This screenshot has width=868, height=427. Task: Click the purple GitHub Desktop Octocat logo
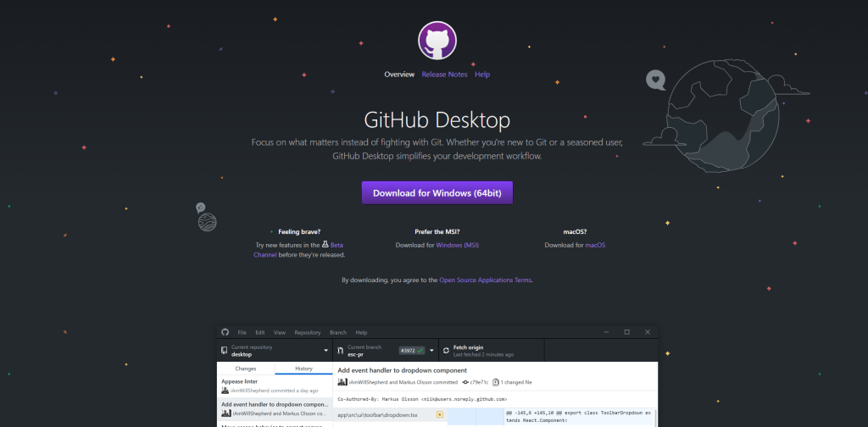[x=437, y=41]
